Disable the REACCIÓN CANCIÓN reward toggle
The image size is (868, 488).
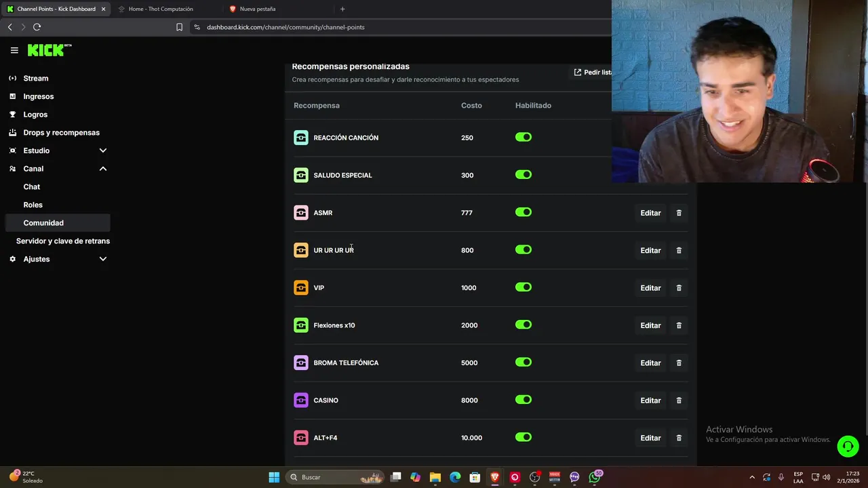pos(524,137)
